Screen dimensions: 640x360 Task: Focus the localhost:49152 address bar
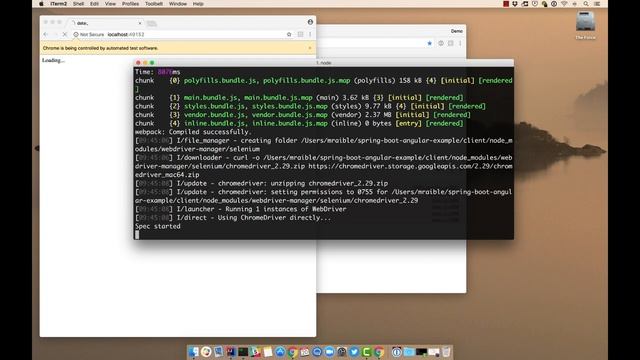[180, 34]
